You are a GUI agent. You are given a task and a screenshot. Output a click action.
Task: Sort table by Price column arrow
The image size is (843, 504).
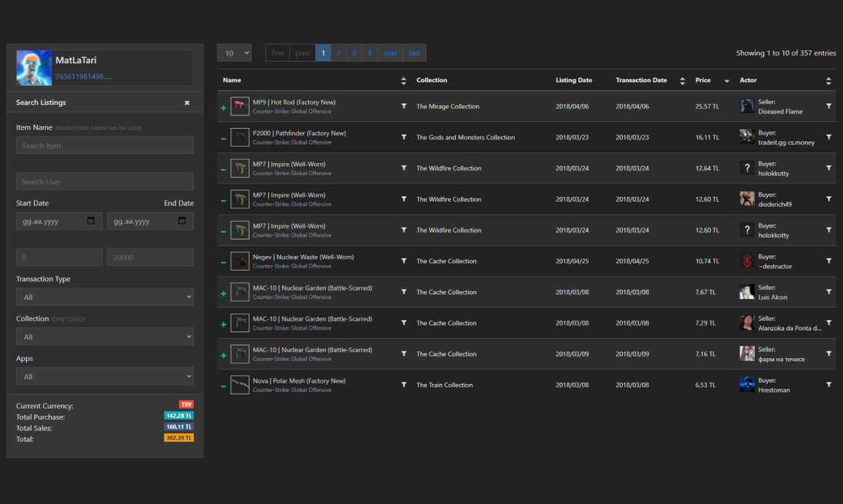point(727,81)
